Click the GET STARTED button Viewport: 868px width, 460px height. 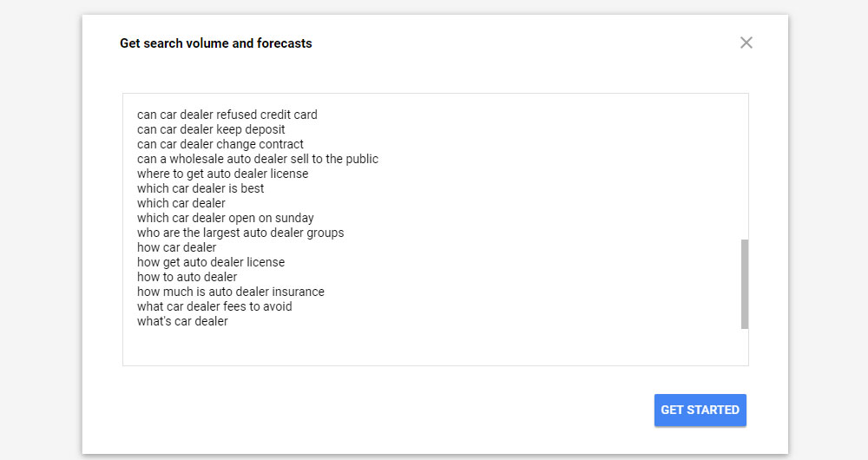point(700,410)
